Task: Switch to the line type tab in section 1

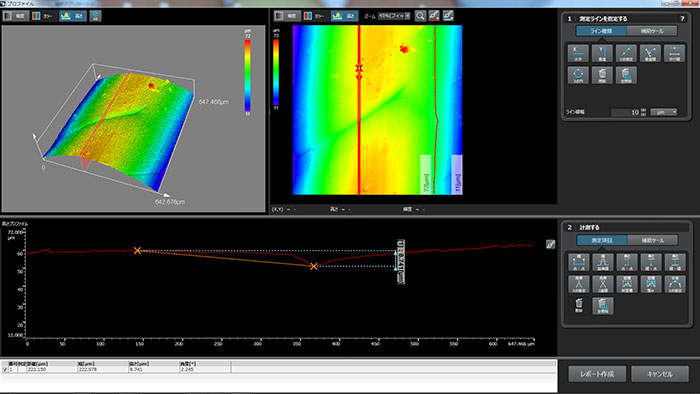Action: [601, 31]
